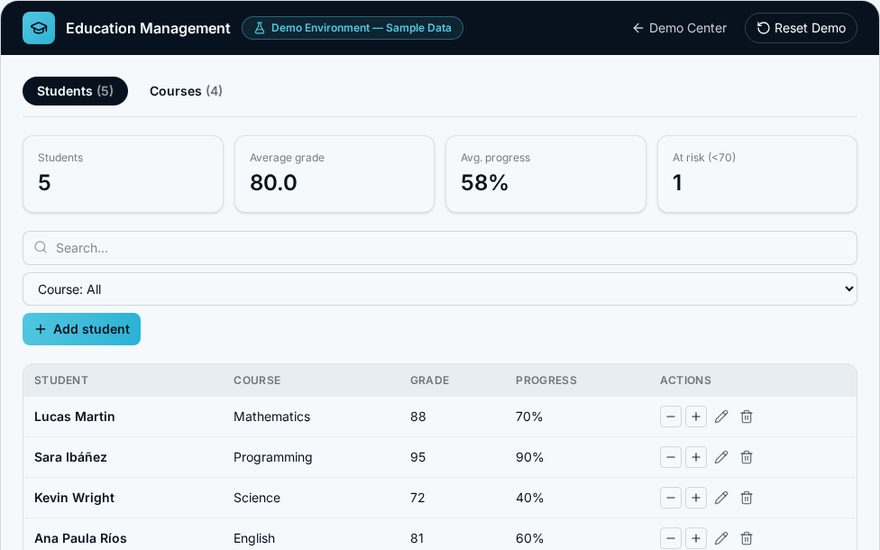The image size is (880, 550).
Task: Delete Lucas Martin's row
Action: point(746,417)
